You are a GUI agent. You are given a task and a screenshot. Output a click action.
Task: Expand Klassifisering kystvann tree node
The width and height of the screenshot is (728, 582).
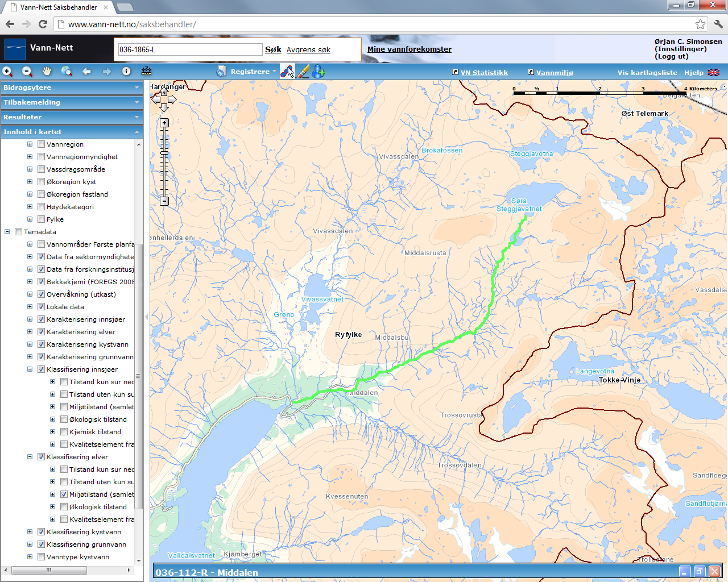tap(30, 532)
